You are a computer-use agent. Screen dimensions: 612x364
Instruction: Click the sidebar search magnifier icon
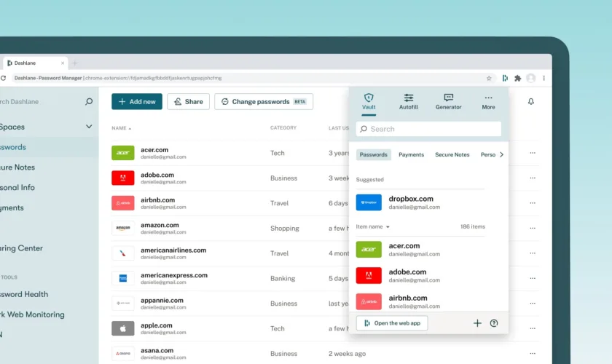click(x=89, y=101)
